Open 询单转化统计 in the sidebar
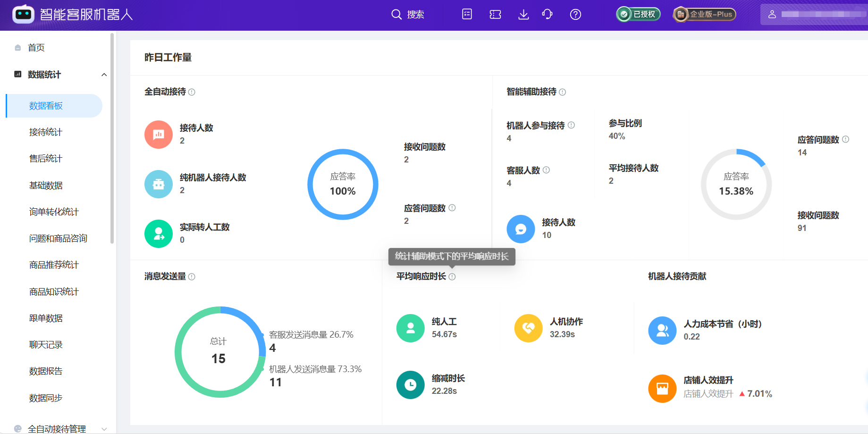Viewport: 868px width, 434px height. (x=54, y=212)
